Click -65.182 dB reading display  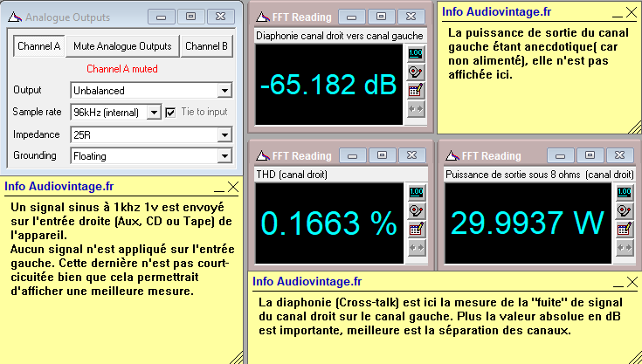tap(329, 85)
